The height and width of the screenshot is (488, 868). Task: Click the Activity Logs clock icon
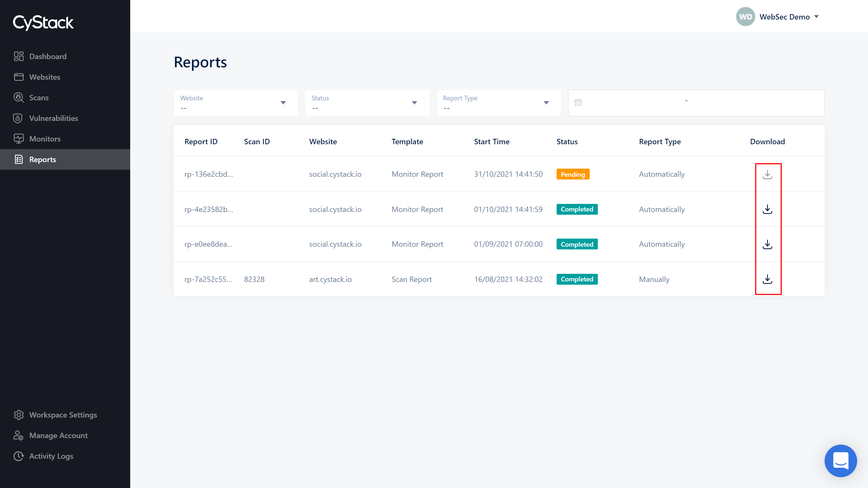point(19,456)
